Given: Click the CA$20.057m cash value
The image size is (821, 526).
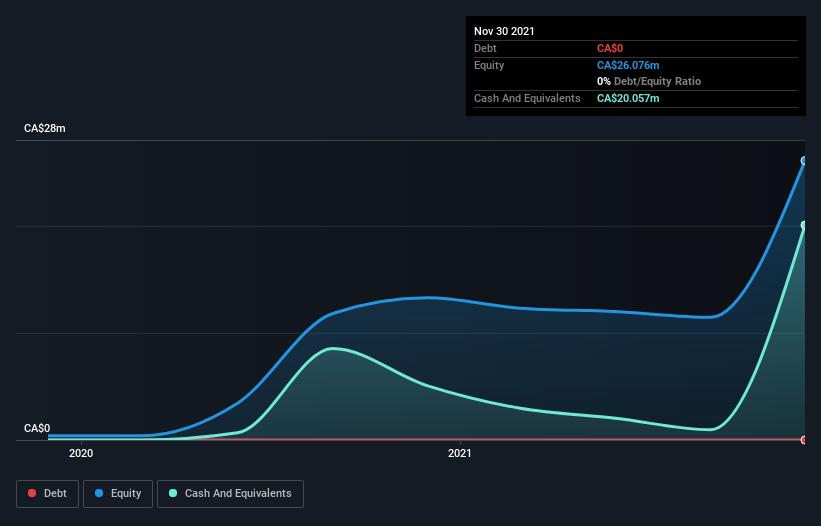Looking at the screenshot, I should 628,98.
